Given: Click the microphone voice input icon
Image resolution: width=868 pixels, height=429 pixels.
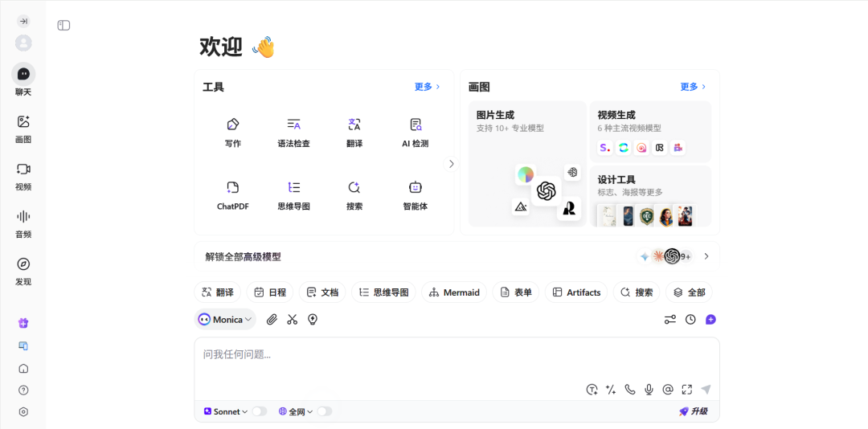Looking at the screenshot, I should [649, 390].
